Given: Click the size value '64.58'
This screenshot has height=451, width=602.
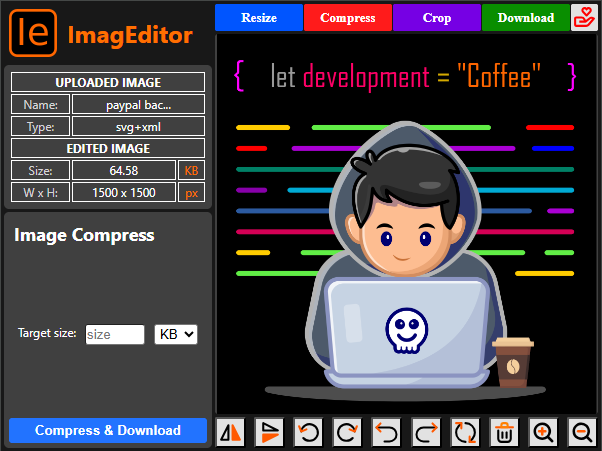Looking at the screenshot, I should point(124,170).
